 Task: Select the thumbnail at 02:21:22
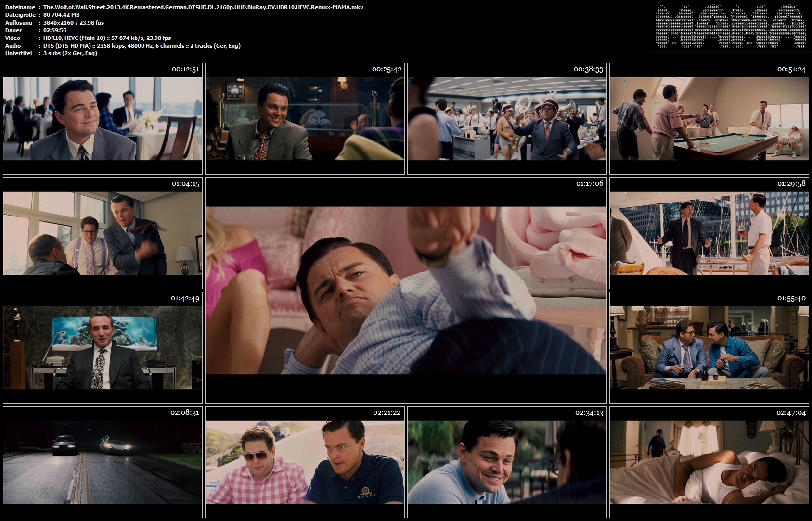pos(305,462)
